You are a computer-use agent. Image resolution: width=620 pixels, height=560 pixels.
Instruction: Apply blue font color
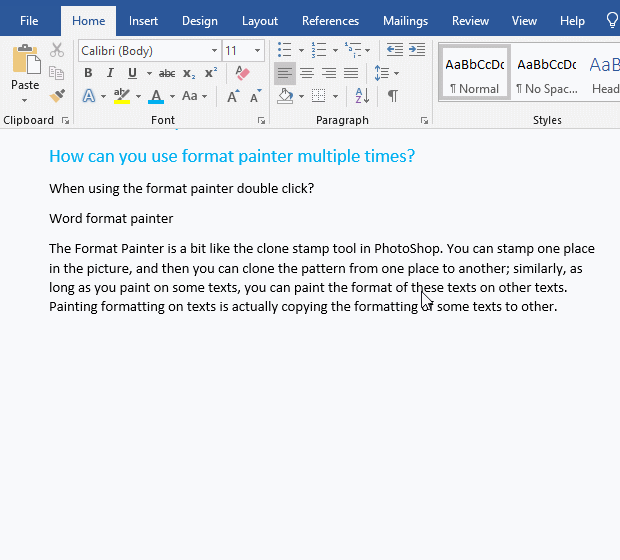pyautogui.click(x=156, y=96)
